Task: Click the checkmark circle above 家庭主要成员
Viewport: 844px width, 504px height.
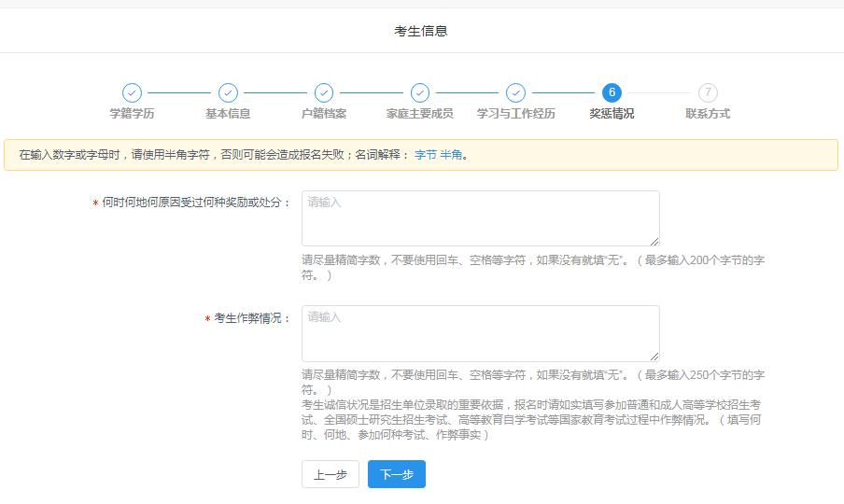Action: click(420, 92)
